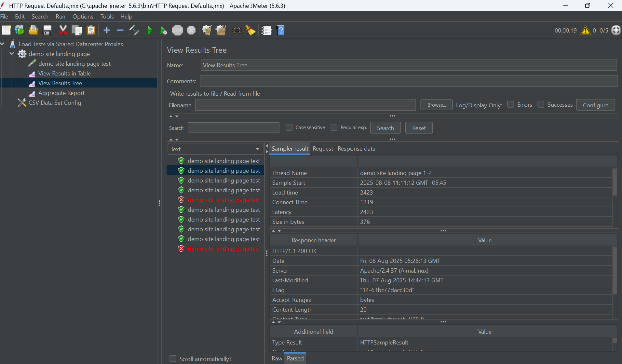Enable the Successes only checkbox
The height and width of the screenshot is (364, 622).
point(541,104)
